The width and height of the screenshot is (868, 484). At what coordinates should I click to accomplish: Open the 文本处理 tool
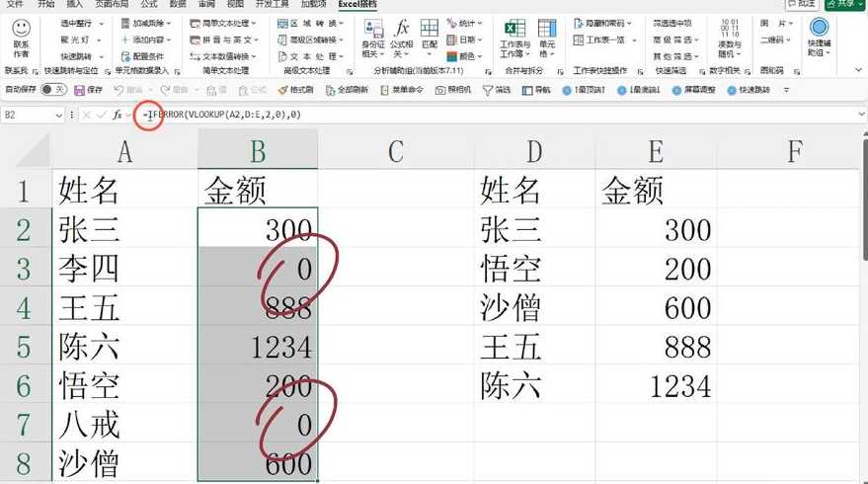click(x=310, y=56)
